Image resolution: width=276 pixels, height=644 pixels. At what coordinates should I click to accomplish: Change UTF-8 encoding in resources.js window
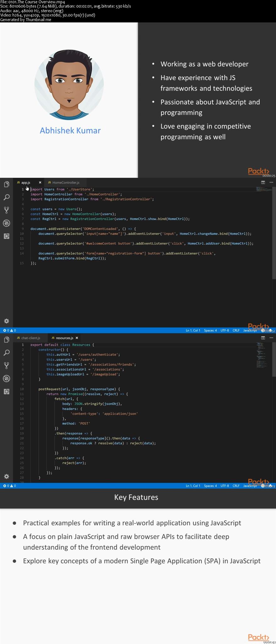coord(225,486)
